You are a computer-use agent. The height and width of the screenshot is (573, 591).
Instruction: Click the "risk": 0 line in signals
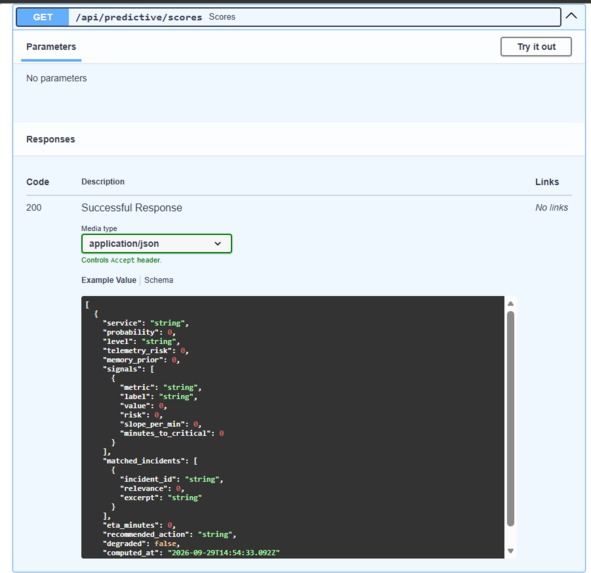[141, 415]
